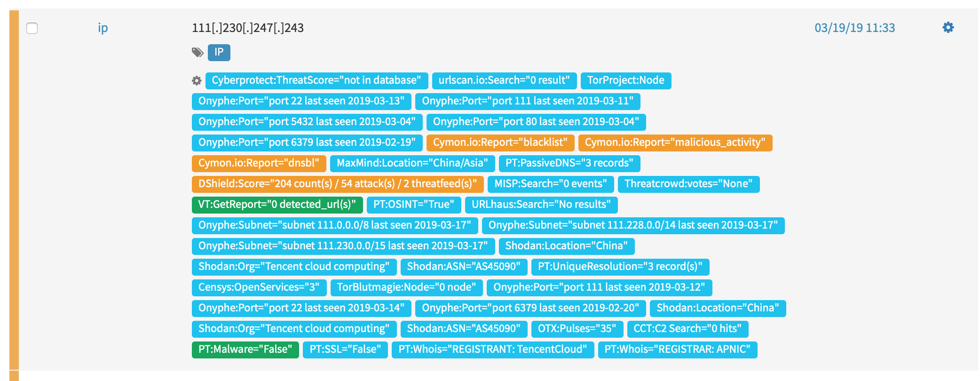The width and height of the screenshot is (980, 381).
Task: Click the IP address text 111[.]230[.]247[.]243
Action: (248, 28)
